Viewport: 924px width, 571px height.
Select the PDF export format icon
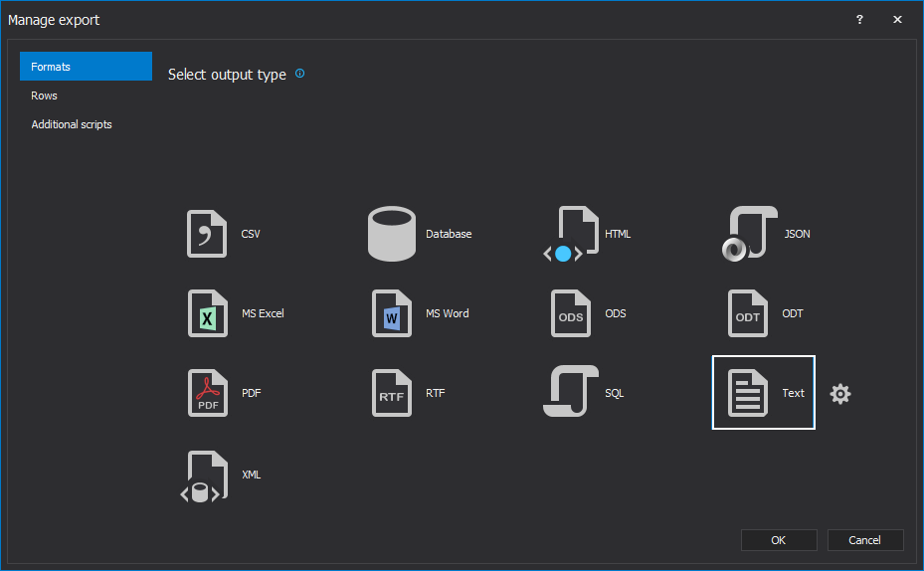(207, 393)
